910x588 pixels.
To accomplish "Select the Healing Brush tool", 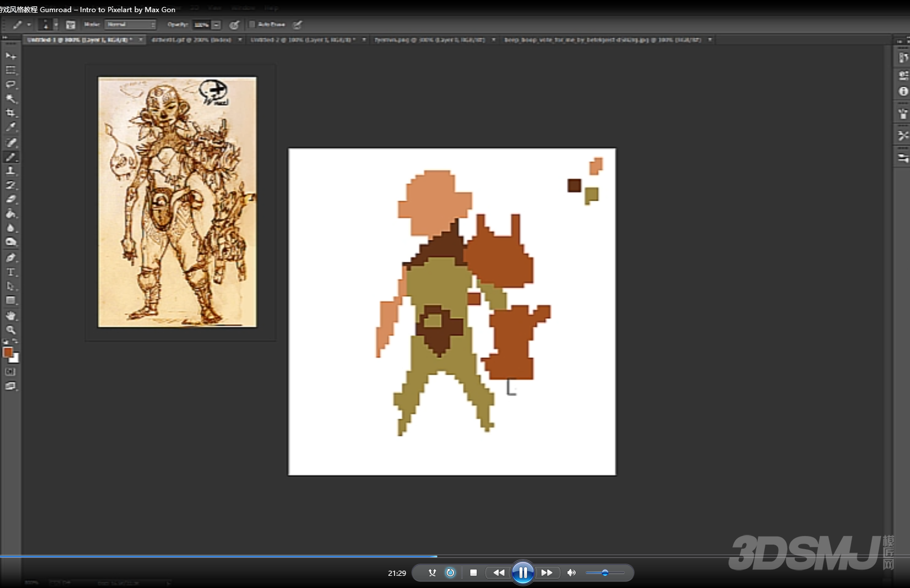I will click(10, 142).
